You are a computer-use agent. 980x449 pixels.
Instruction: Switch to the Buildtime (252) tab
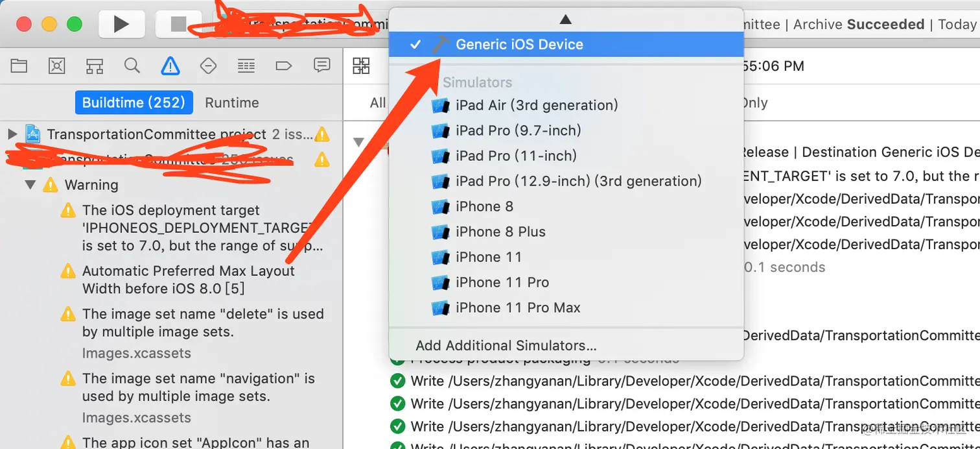coord(134,103)
